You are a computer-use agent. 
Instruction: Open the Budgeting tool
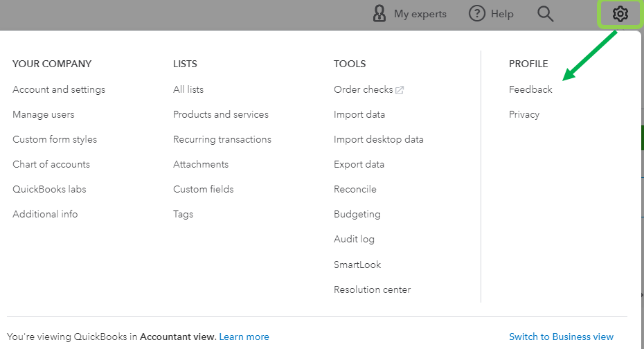point(357,214)
